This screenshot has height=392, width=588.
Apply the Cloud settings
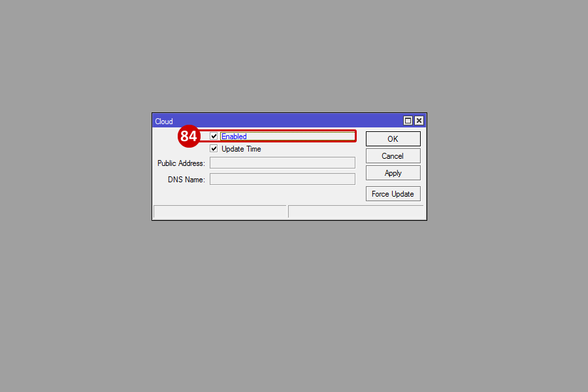[393, 173]
